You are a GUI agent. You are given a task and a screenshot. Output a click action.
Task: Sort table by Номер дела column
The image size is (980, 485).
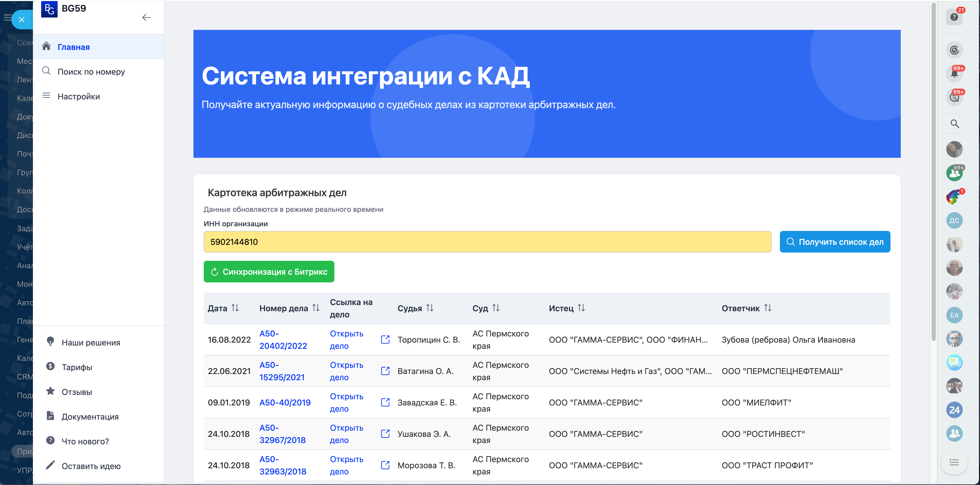(x=316, y=308)
